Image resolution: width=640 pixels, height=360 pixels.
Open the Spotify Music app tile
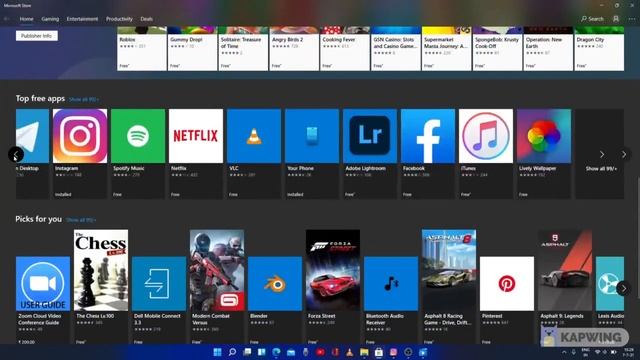tap(138, 153)
